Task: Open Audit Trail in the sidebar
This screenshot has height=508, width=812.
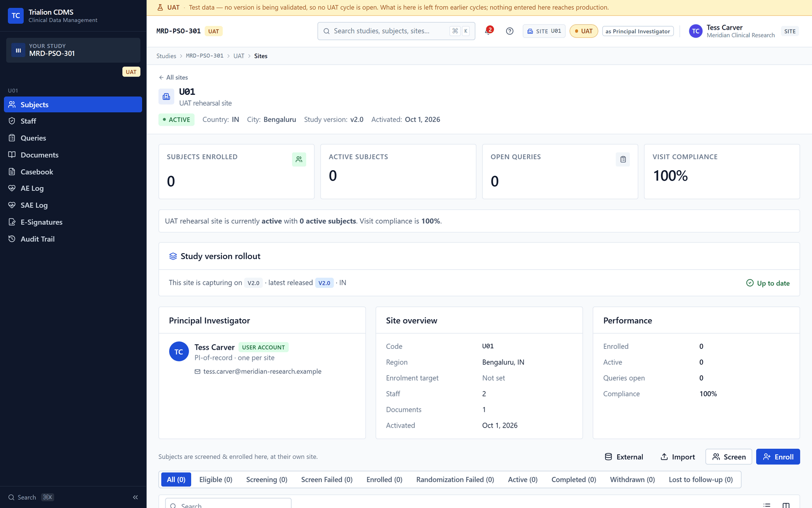Action: tap(73, 239)
